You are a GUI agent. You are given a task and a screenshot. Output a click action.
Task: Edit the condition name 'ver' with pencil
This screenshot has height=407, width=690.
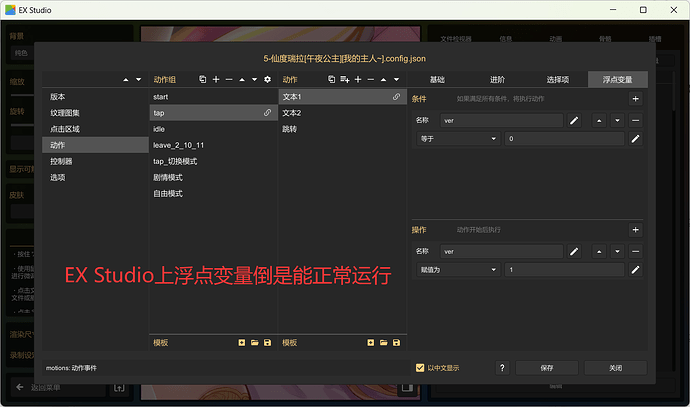point(574,120)
